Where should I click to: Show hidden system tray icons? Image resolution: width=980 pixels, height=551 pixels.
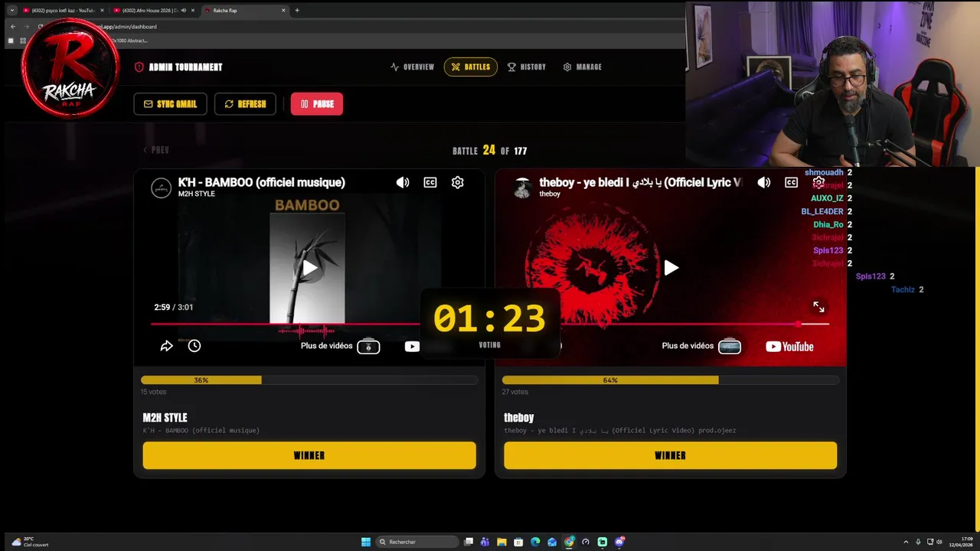[906, 542]
